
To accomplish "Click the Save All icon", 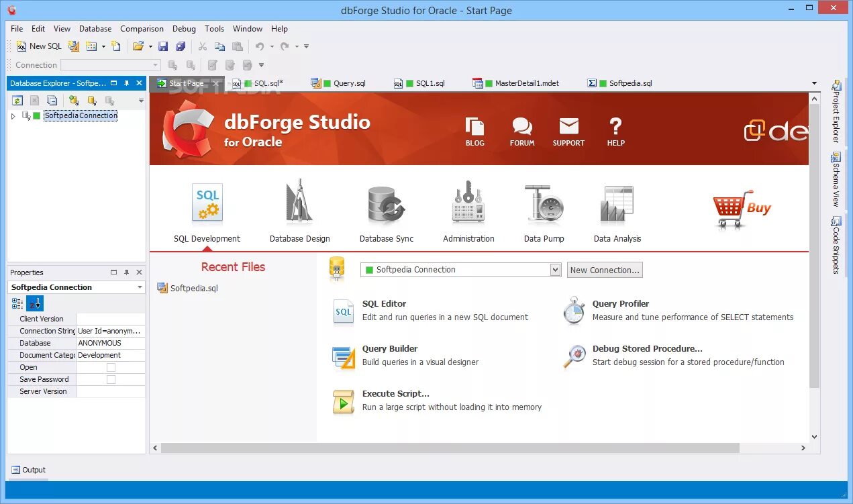I will (x=181, y=46).
